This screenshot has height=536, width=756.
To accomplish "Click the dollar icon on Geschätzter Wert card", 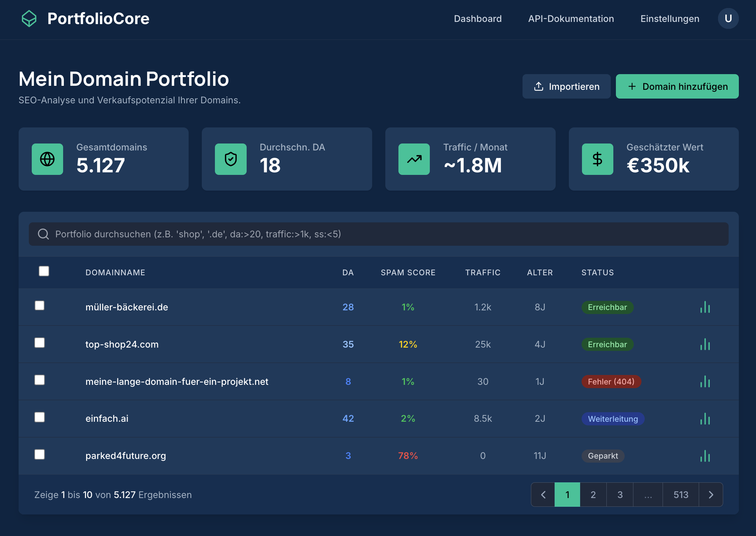I will (x=597, y=159).
